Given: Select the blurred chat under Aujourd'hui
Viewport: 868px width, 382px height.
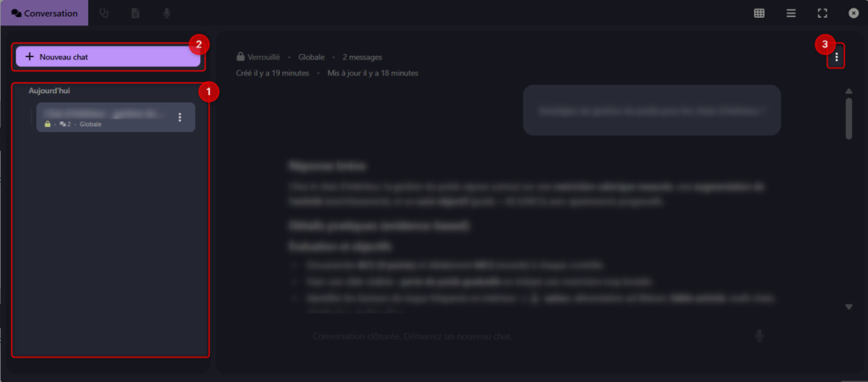Looking at the screenshot, I should tap(115, 117).
